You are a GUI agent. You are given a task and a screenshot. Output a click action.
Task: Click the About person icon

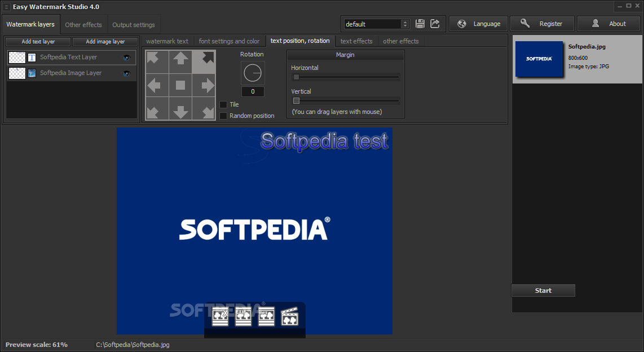[x=595, y=24]
